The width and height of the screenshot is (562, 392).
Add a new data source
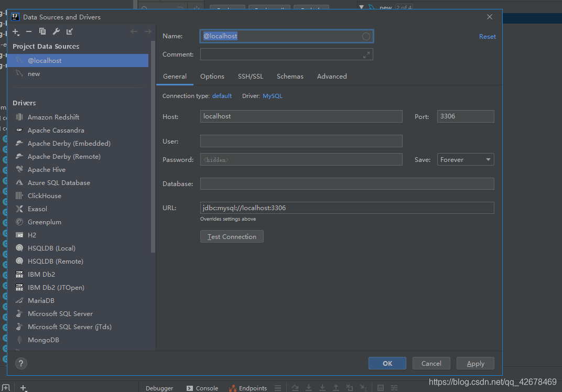(x=15, y=31)
